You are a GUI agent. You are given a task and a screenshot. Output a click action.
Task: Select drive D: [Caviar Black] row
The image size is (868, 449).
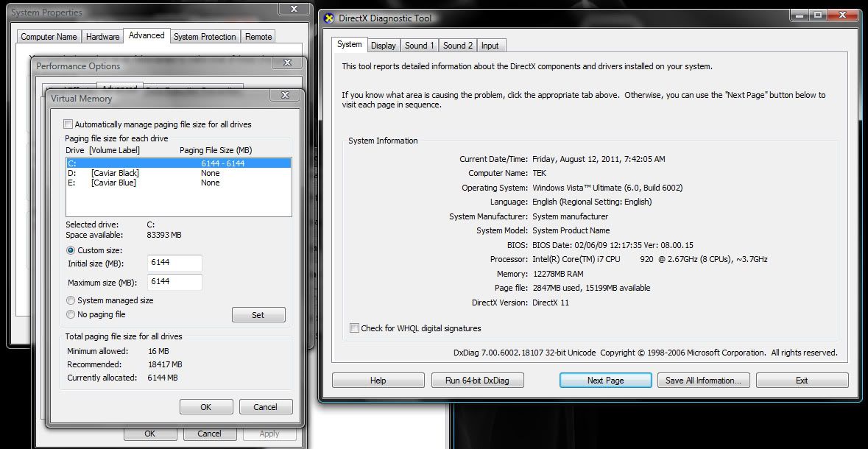tap(178, 173)
